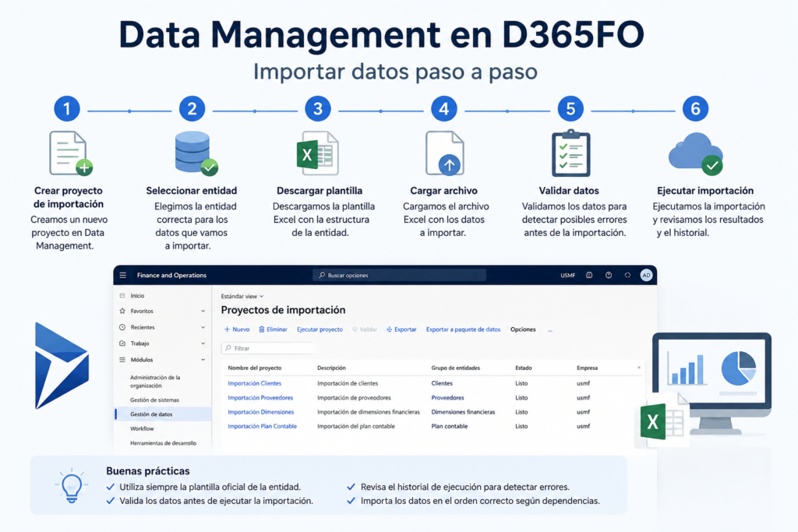Open the Importación Clientes project link
This screenshot has width=798, height=532.
pos(255,383)
